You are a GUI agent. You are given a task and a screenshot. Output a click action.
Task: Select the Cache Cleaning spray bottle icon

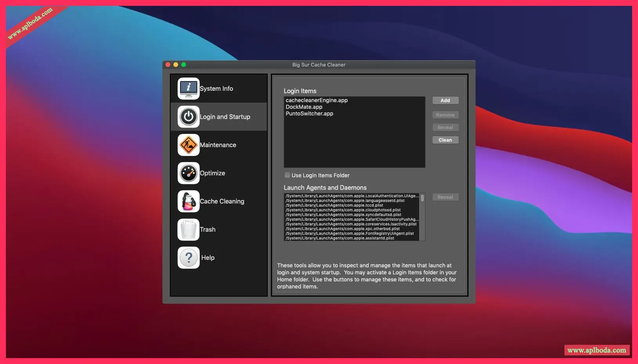click(x=189, y=201)
